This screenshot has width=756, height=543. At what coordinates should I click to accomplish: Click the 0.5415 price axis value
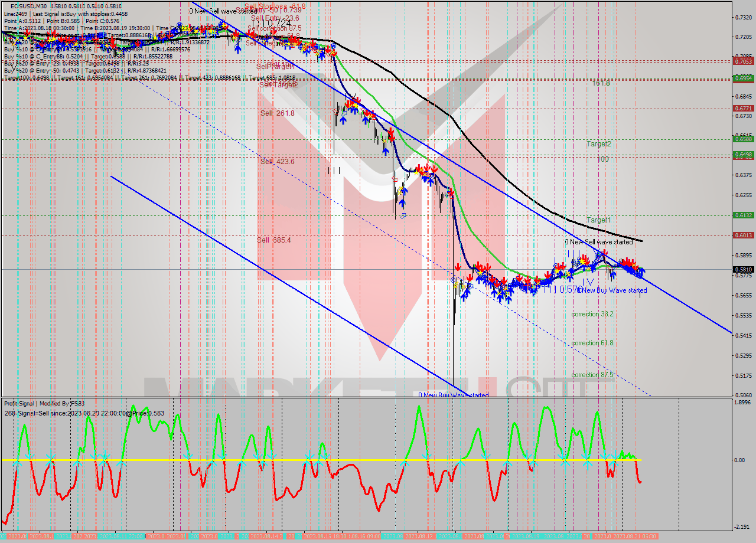(743, 335)
